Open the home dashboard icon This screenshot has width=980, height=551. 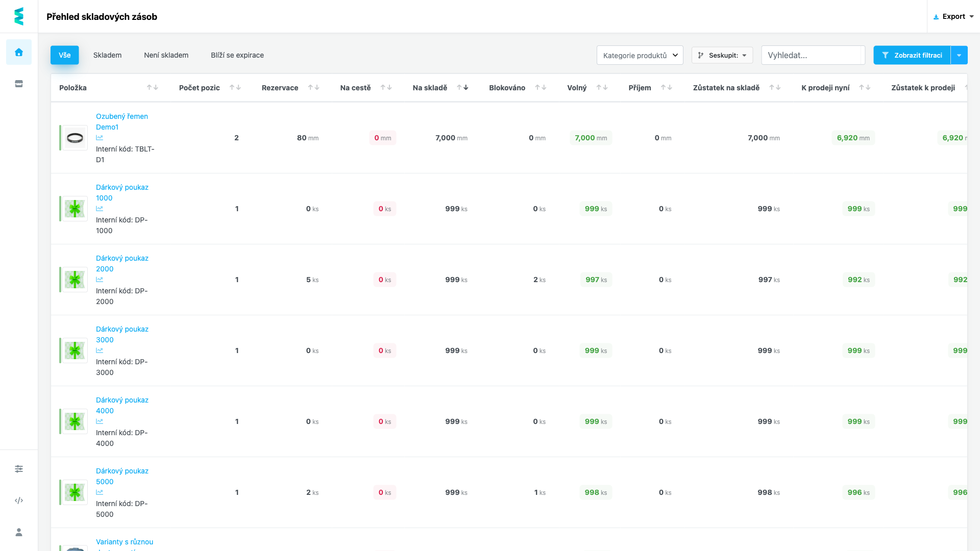(19, 52)
